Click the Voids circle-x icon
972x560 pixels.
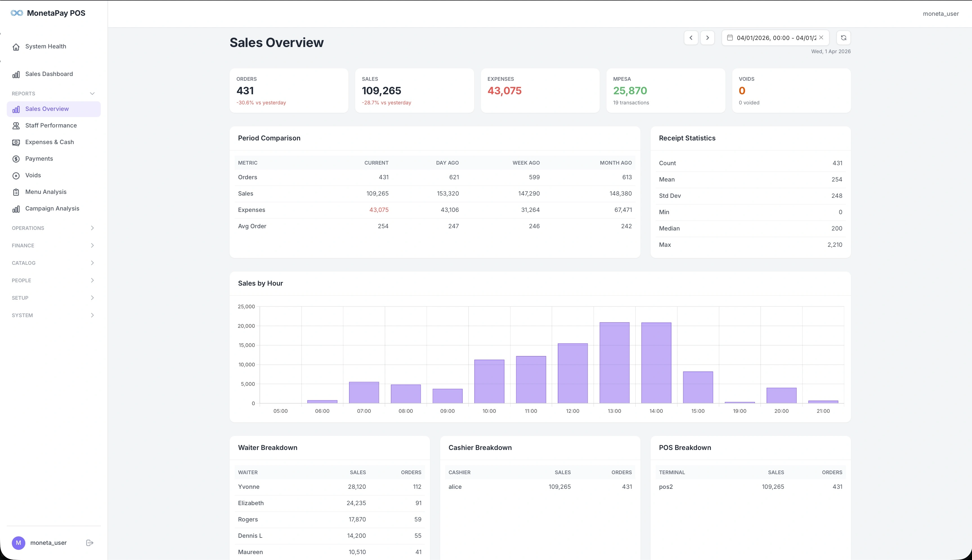[16, 175]
